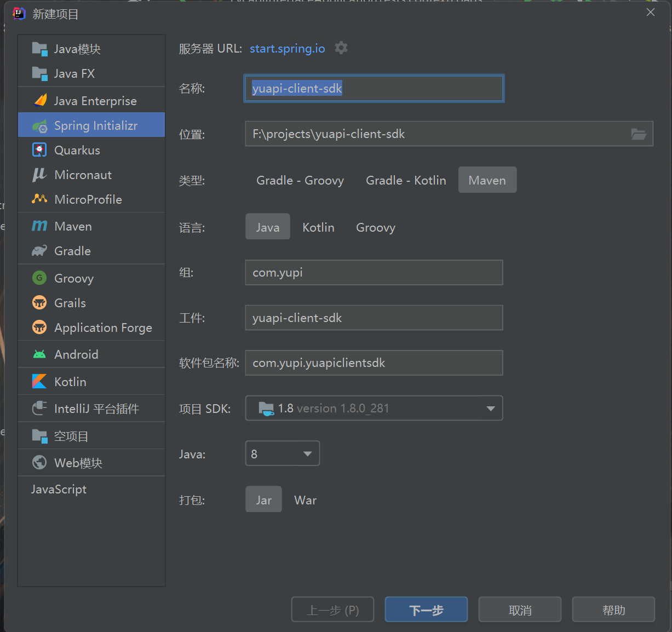Click the Micronaut mu icon
This screenshot has height=632, width=672.
click(39, 175)
